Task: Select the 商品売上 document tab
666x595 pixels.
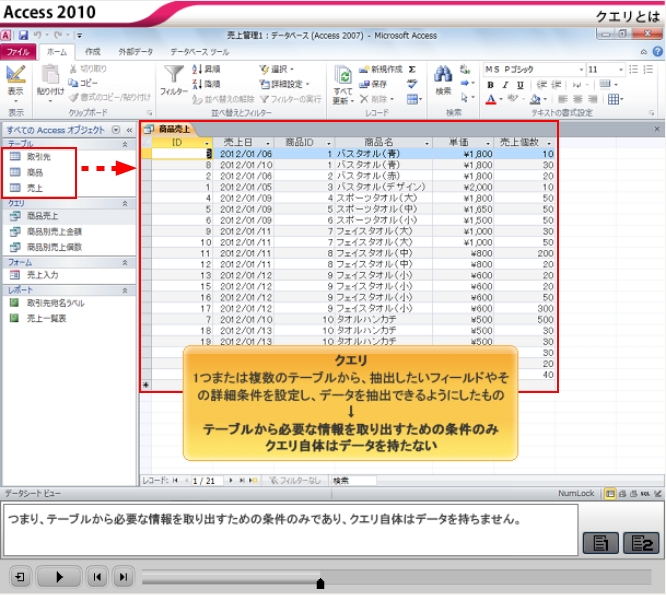Action: coord(169,129)
